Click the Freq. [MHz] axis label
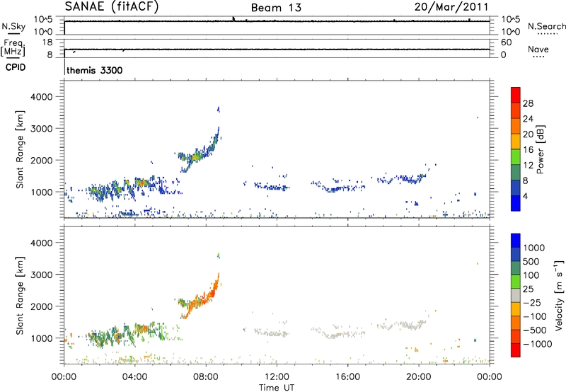 coord(13,47)
